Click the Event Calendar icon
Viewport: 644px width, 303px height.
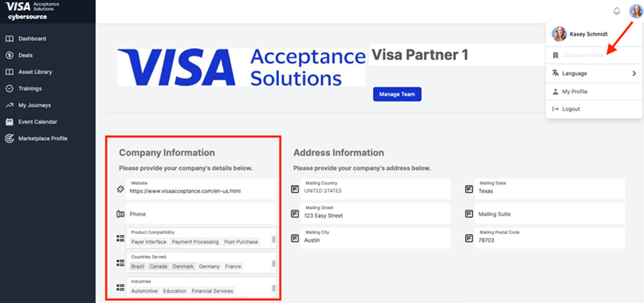pyautogui.click(x=10, y=122)
